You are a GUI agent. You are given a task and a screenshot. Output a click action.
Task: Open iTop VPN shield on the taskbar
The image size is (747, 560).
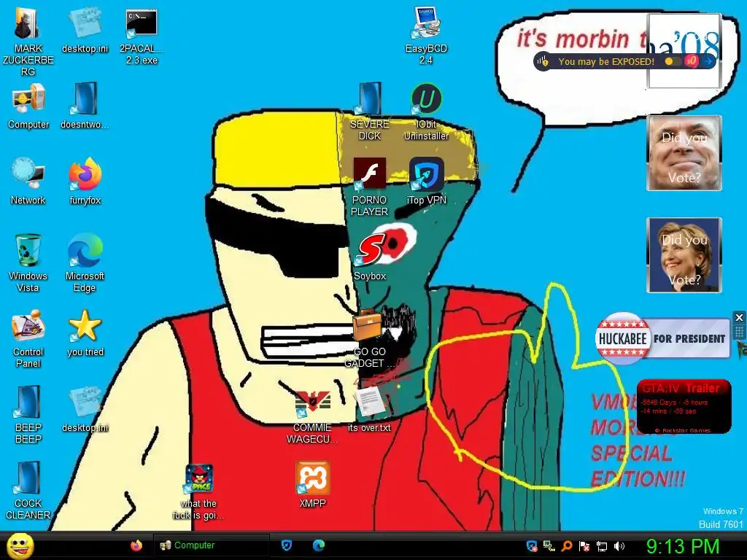pyautogui.click(x=286, y=545)
